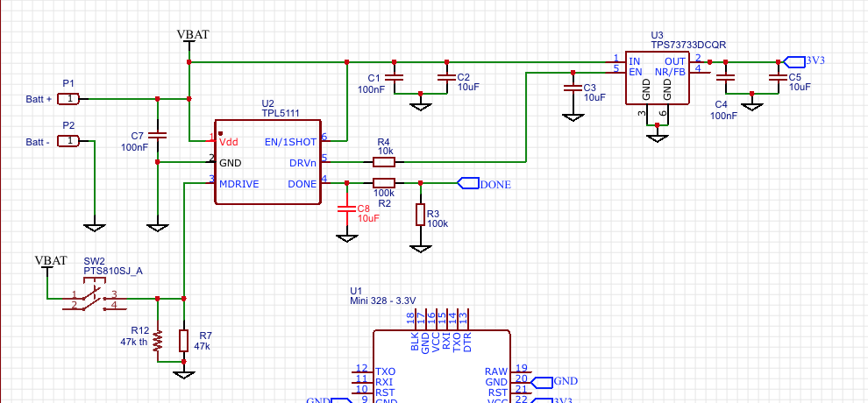Click the SW2 PTS810SJ_A switch symbol
The height and width of the screenshot is (403, 868).
click(94, 299)
